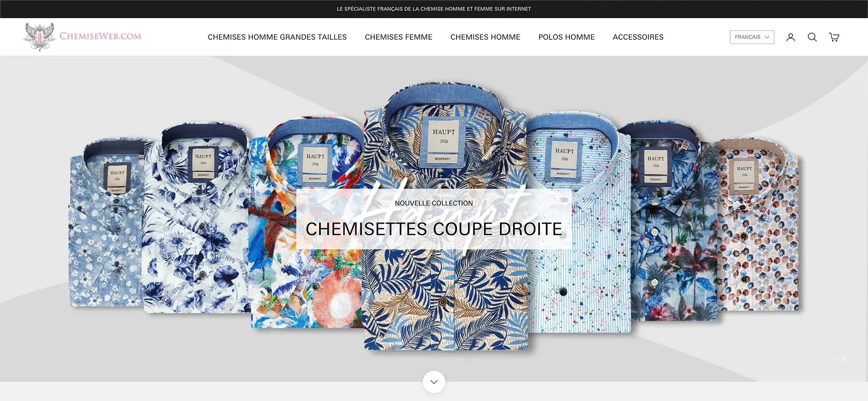Image resolution: width=868 pixels, height=401 pixels.
Task: Click the top announcement bar text
Action: pos(434,9)
